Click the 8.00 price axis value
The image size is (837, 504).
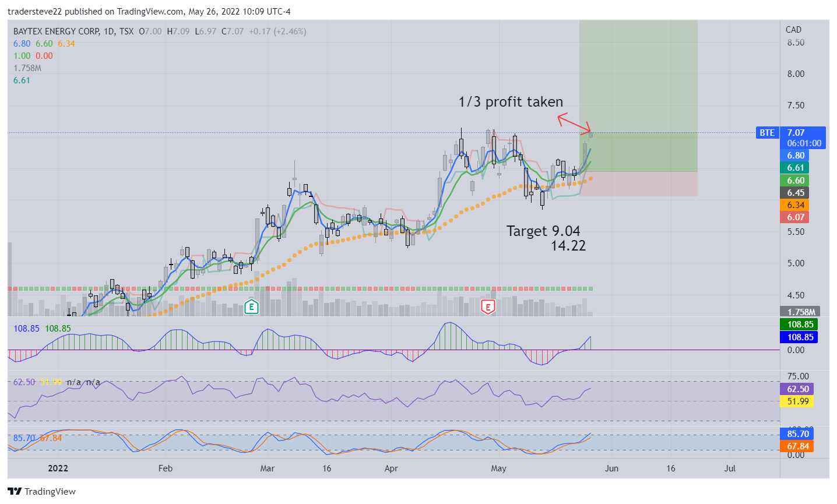[x=796, y=74]
